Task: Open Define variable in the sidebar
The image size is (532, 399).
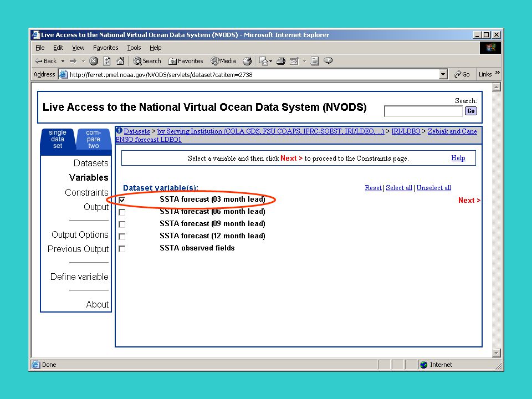Action: pos(79,277)
